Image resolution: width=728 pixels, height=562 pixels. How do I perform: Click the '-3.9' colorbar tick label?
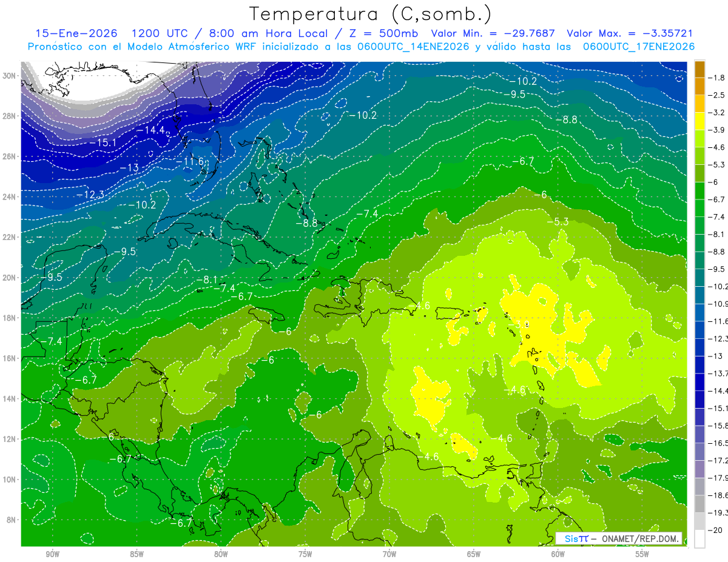[x=716, y=130]
